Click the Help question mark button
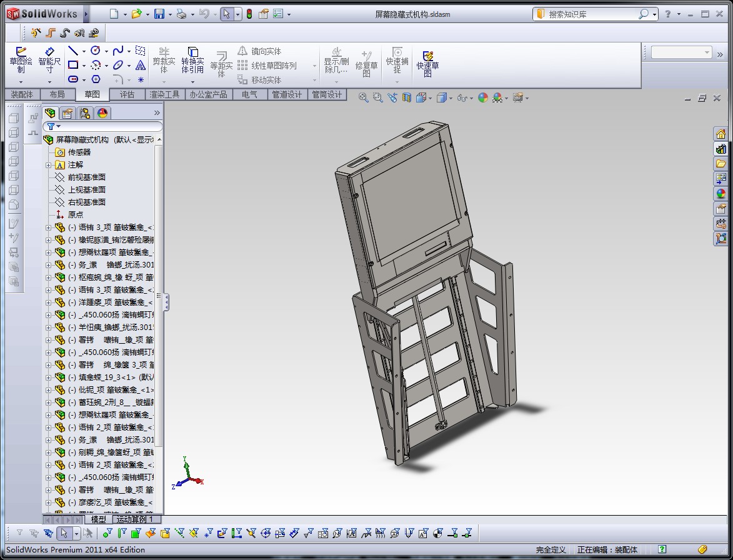733x560 pixels. coord(668,14)
